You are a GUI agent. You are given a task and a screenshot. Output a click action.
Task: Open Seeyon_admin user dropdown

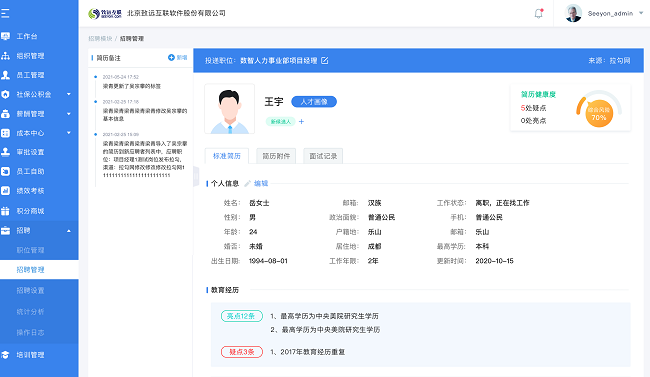(x=641, y=13)
